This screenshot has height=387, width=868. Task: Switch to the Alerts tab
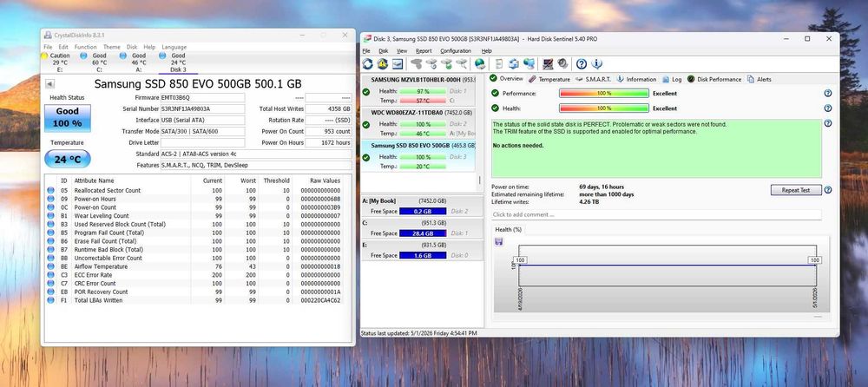click(x=759, y=79)
